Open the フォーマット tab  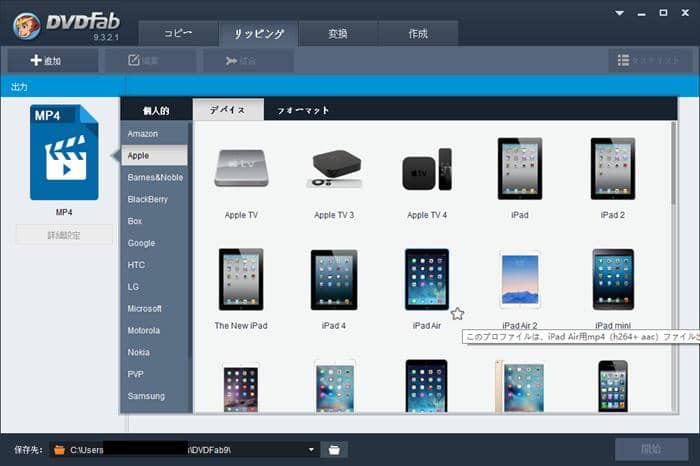[x=303, y=110]
